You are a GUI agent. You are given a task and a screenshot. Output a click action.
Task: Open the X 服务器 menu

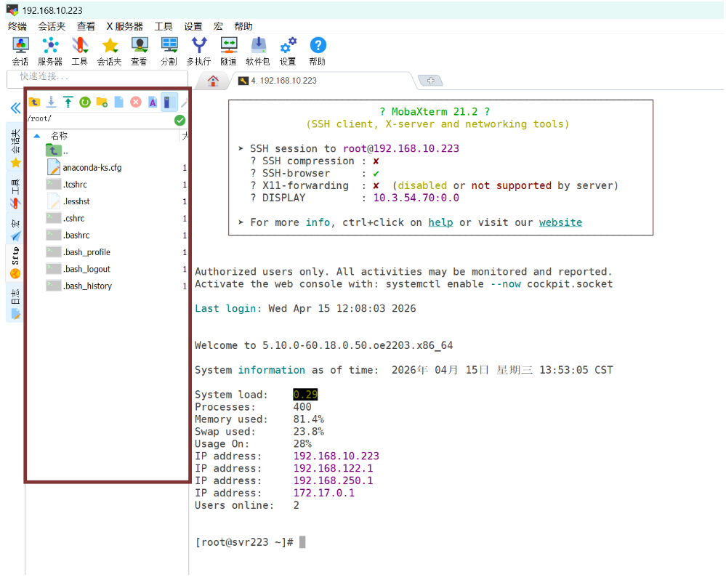click(124, 26)
